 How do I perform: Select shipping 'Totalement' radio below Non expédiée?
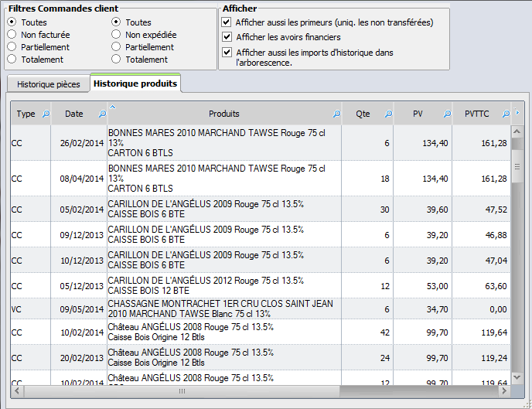coord(116,59)
